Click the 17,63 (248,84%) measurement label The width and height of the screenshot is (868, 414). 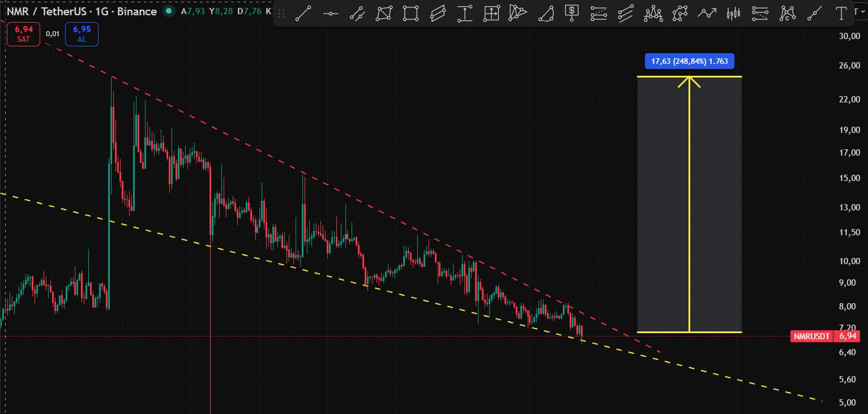pos(690,61)
